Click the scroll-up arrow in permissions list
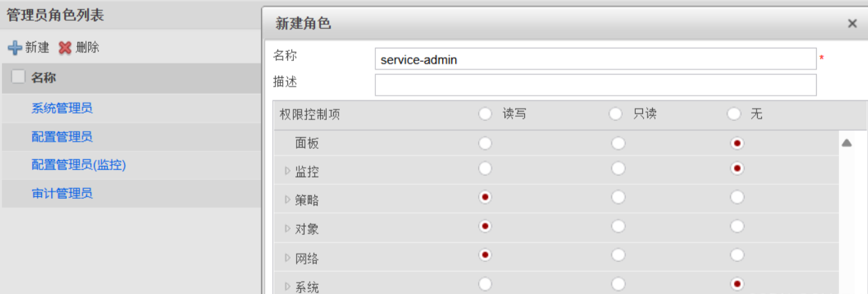Viewport: 868px width, 294px height. 846,142
